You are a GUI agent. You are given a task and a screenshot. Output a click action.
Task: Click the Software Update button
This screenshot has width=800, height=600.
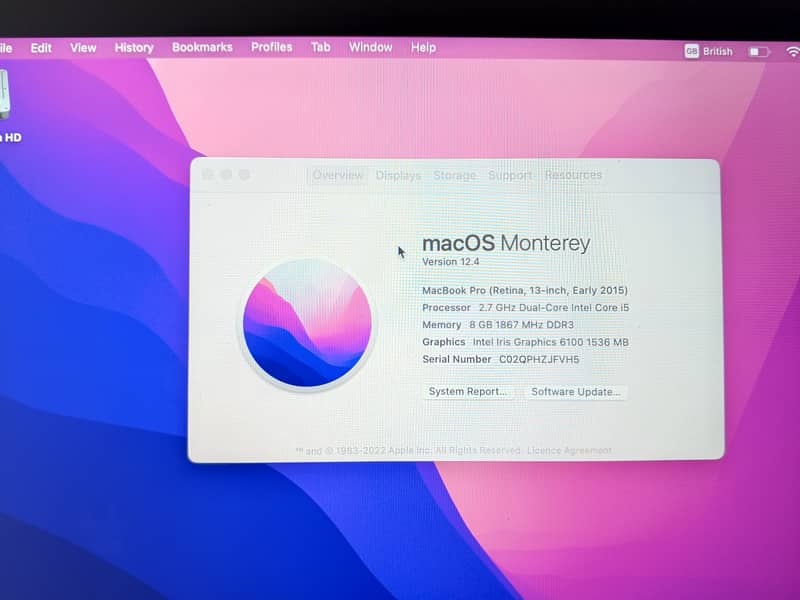point(576,392)
